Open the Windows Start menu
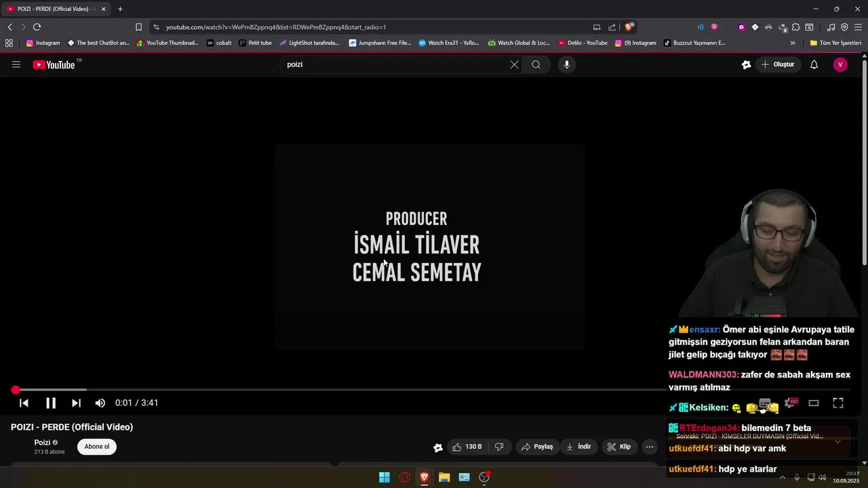The width and height of the screenshot is (868, 488). 384,477
